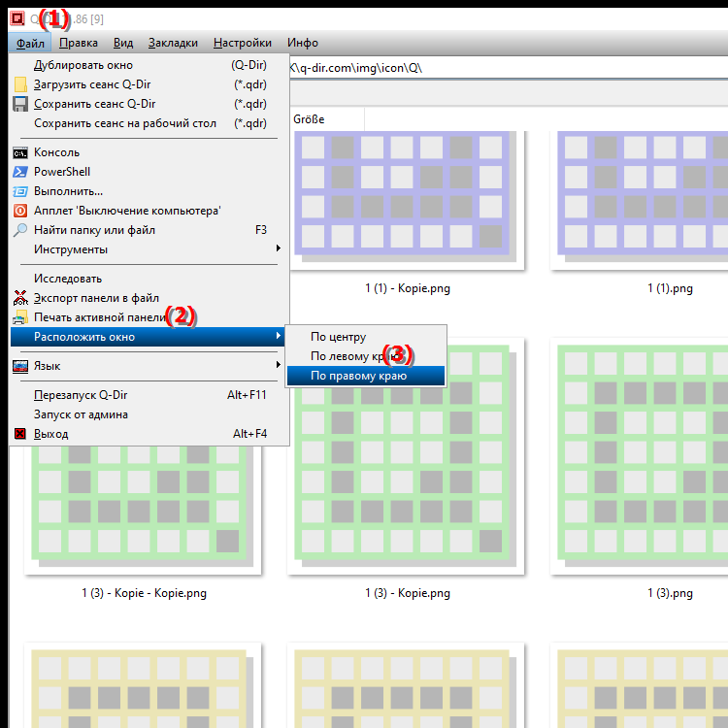Select thumbnail 1 (3).png
The height and width of the screenshot is (728, 728).
coord(640,456)
